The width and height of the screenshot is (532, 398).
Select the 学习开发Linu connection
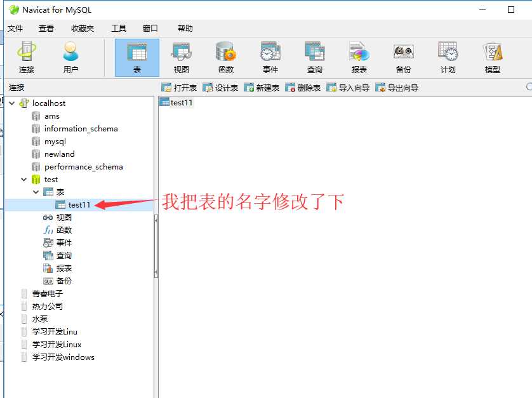55,331
